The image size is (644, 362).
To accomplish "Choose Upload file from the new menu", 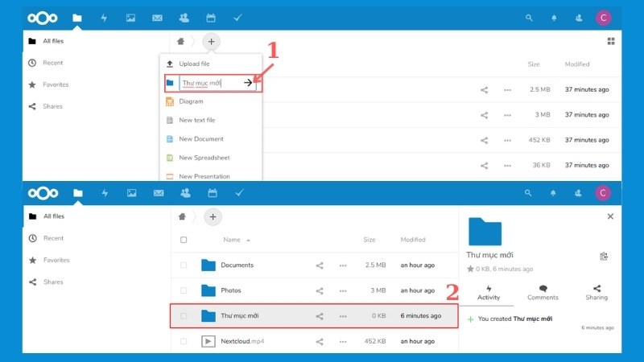I will [x=196, y=64].
